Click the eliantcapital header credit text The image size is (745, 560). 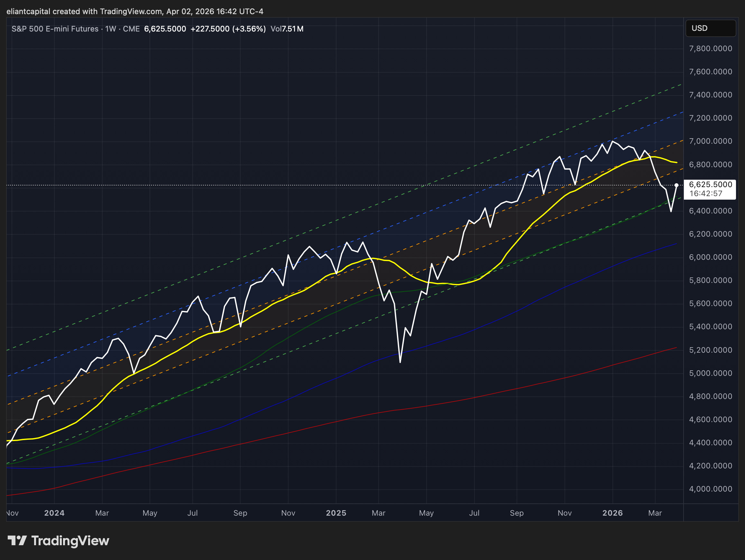tap(135, 12)
